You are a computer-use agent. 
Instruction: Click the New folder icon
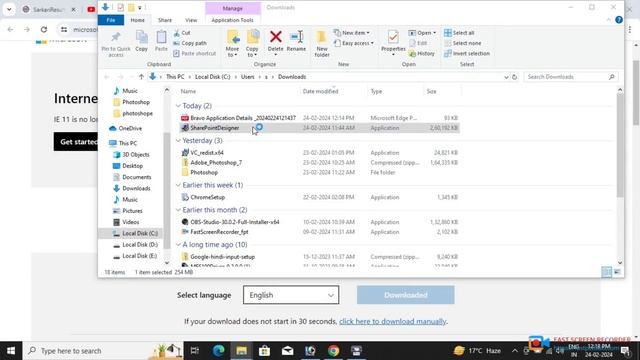tap(322, 38)
